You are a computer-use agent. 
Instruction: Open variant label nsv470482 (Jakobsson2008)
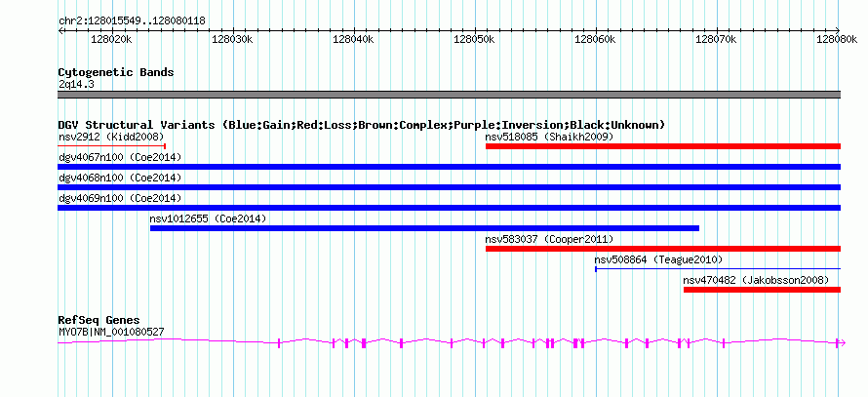coord(756,280)
